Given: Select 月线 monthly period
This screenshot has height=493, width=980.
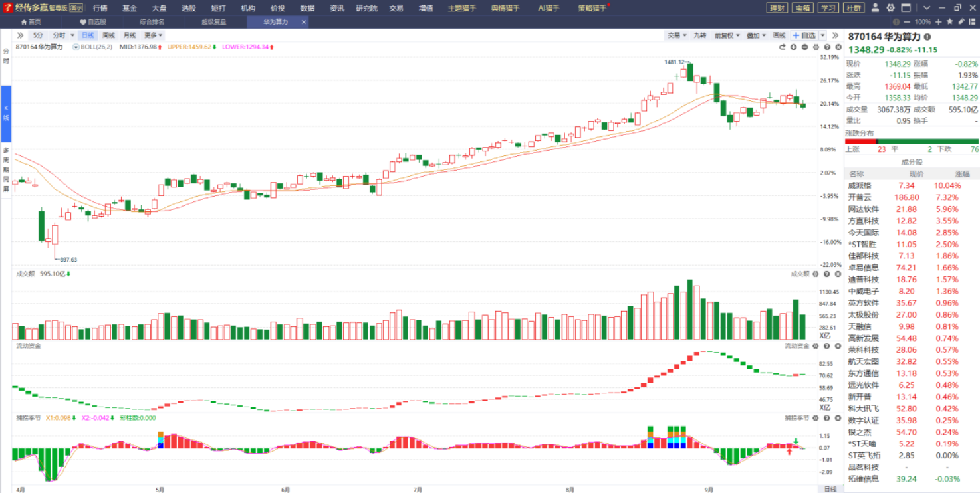Looking at the screenshot, I should [130, 35].
